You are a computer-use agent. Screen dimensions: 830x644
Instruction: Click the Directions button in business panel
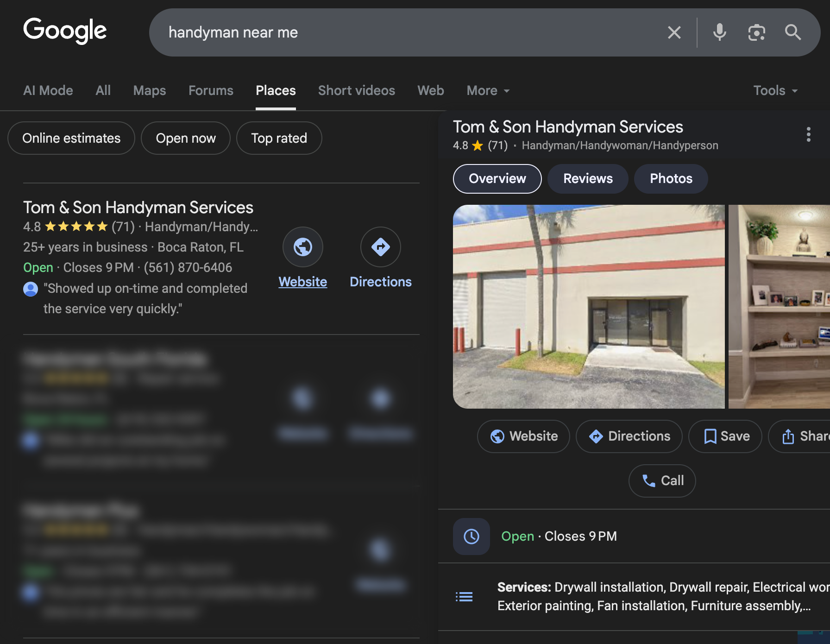click(x=629, y=436)
